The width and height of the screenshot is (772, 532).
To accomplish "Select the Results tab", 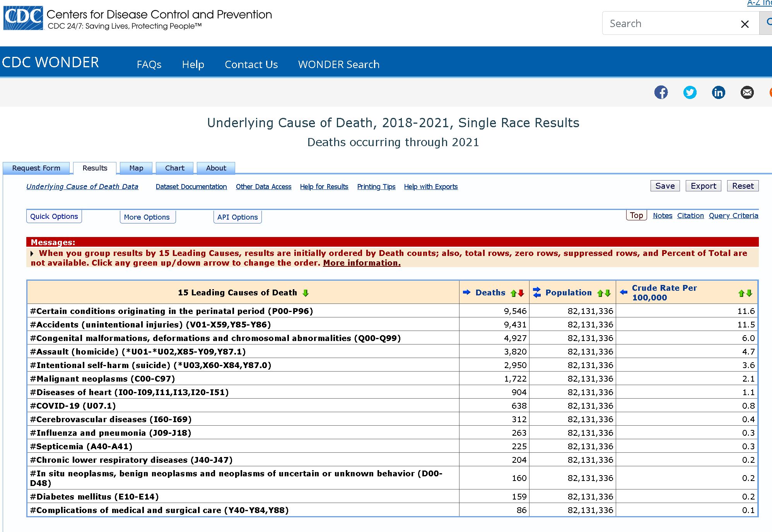I will pyautogui.click(x=95, y=168).
